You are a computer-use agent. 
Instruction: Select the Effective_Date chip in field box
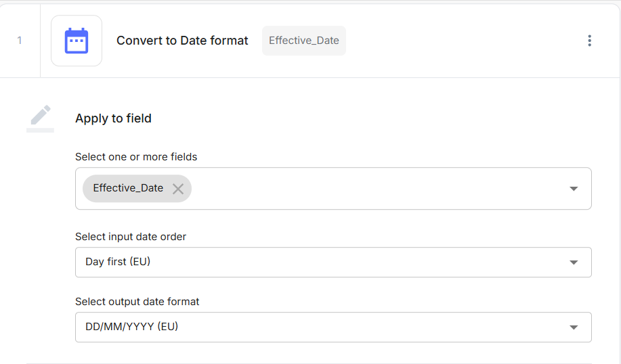[128, 188]
